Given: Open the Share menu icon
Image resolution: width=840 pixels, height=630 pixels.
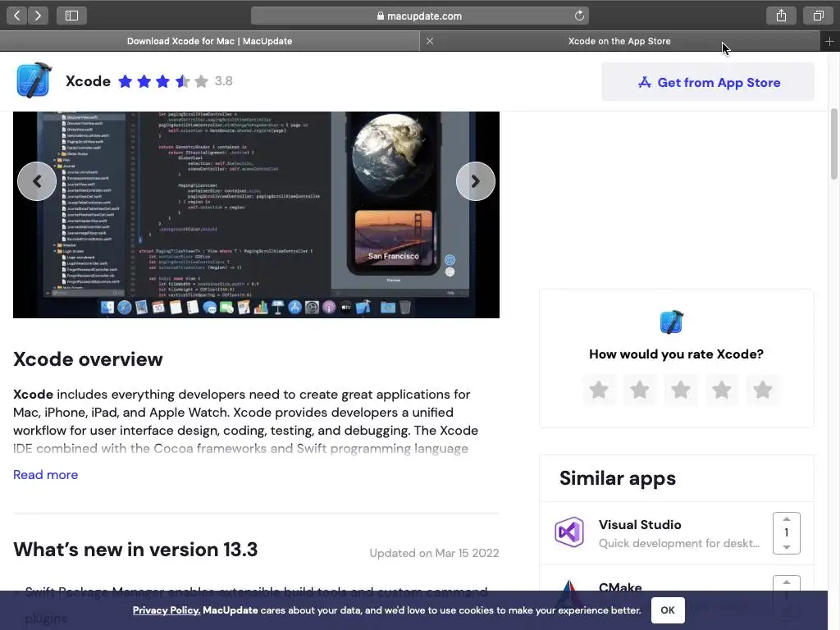Looking at the screenshot, I should (781, 16).
